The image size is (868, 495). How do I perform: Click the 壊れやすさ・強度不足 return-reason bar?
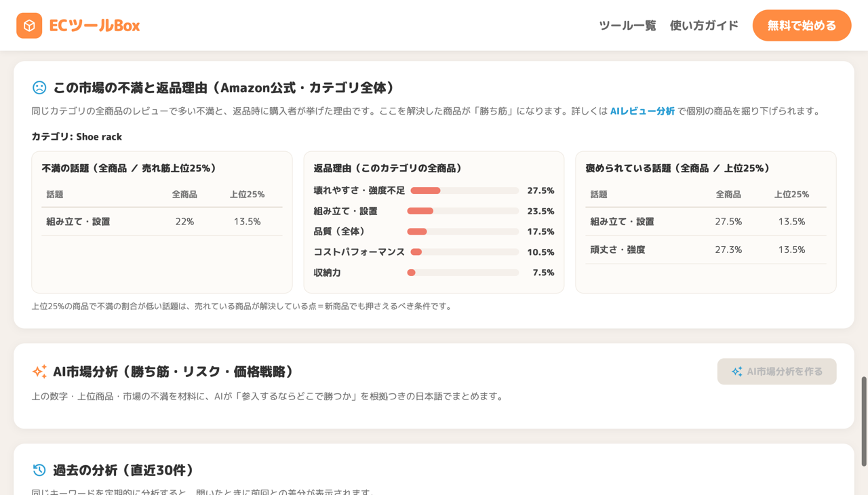465,191
